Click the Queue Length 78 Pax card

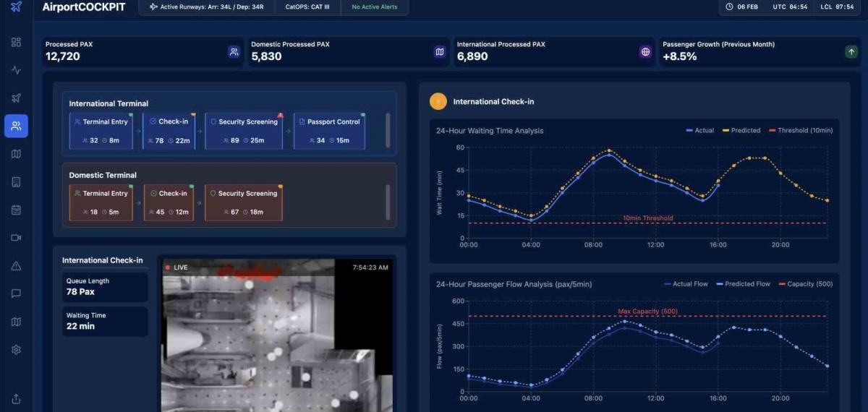click(105, 287)
